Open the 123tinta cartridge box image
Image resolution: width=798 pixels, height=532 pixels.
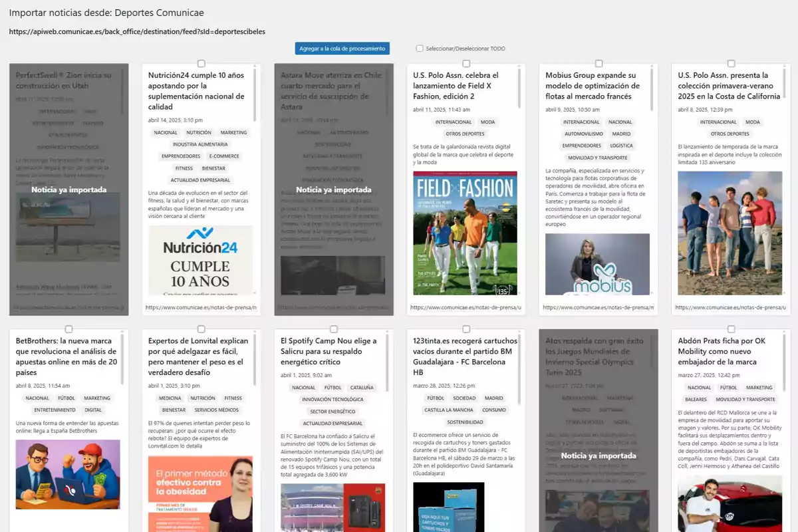click(448, 507)
